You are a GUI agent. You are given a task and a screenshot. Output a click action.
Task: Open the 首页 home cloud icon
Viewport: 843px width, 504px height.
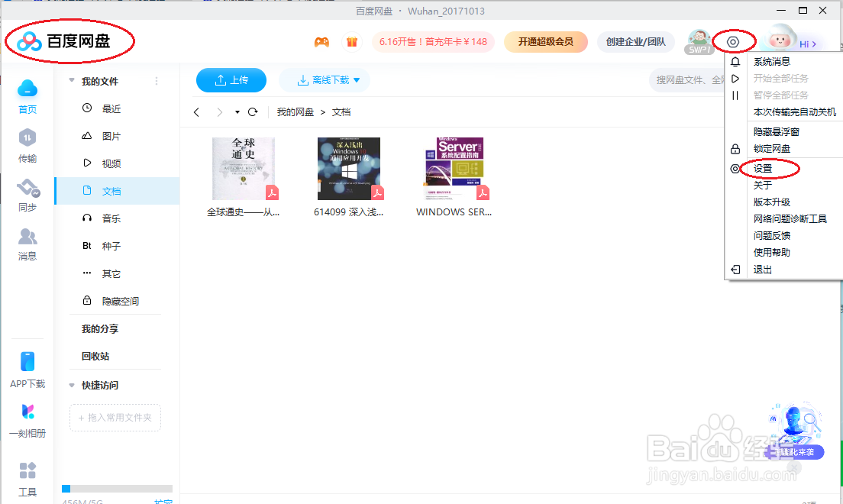(27, 89)
